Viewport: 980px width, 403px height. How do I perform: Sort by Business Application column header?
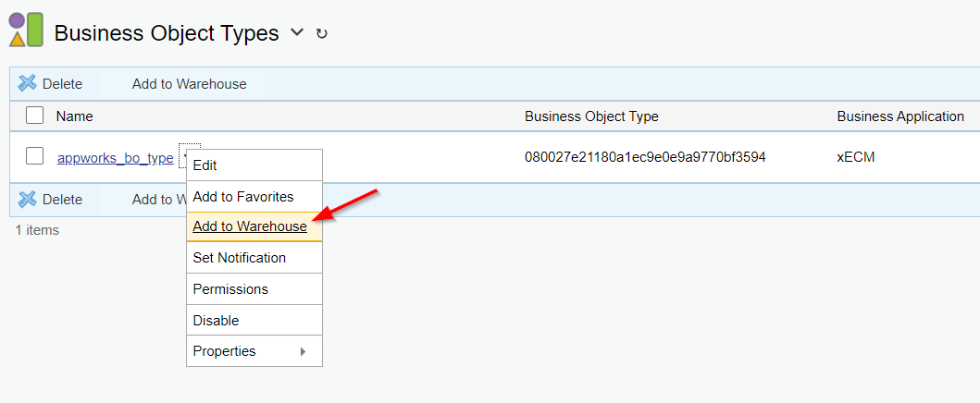[899, 116]
